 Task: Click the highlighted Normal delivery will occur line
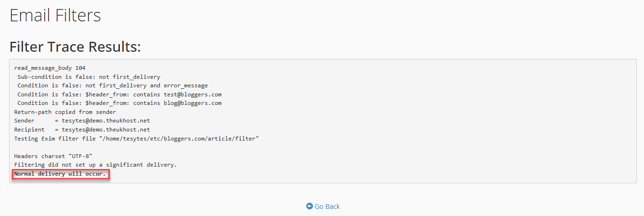[x=60, y=174]
